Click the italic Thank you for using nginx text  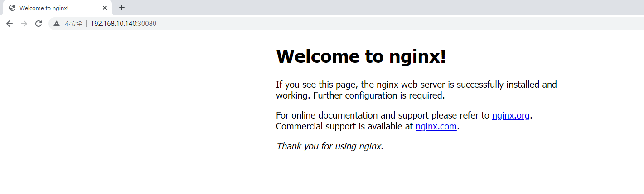click(x=329, y=146)
